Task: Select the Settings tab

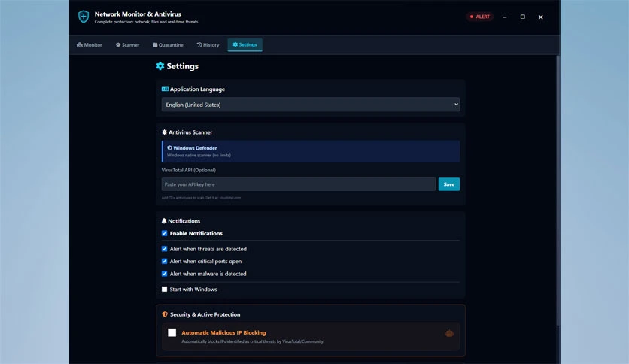Action: (x=245, y=44)
